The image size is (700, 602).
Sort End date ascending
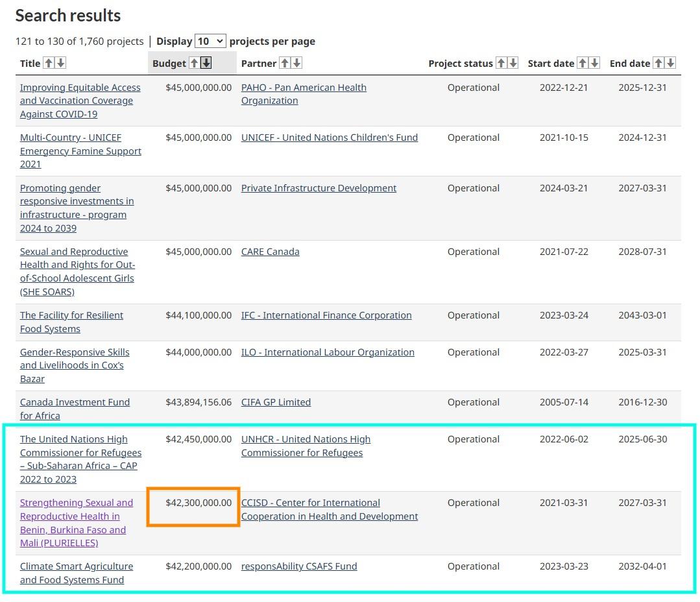tap(658, 63)
